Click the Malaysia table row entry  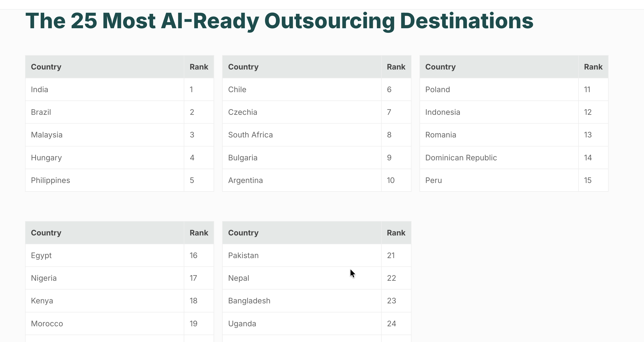point(105,135)
